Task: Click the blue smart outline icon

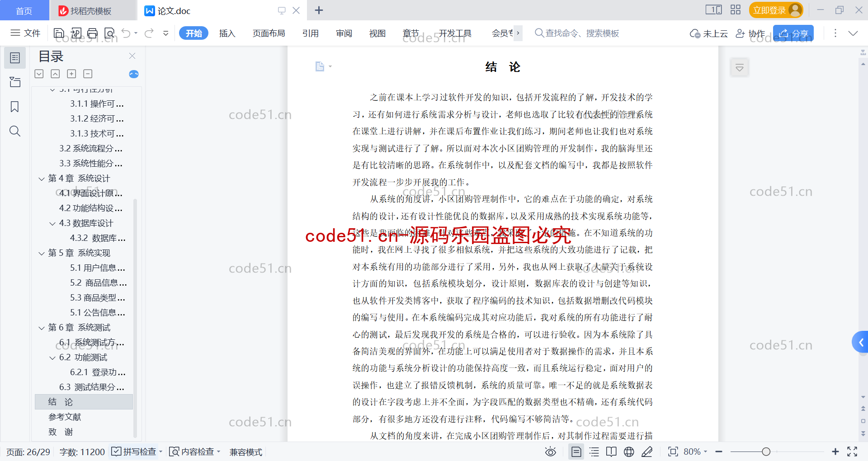Action: pyautogui.click(x=134, y=74)
